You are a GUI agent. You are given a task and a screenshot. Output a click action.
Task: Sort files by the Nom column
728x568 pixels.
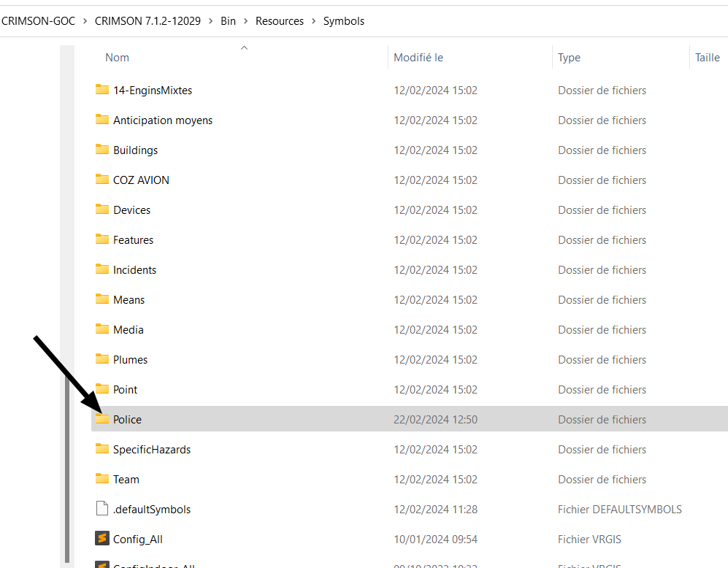117,58
